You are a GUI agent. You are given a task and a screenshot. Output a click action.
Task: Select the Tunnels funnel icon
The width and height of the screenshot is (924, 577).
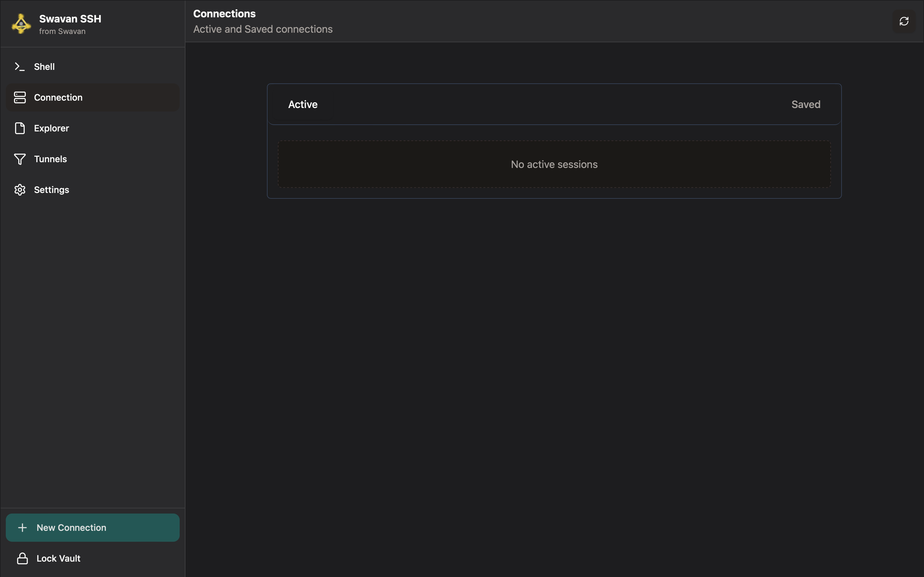pos(20,159)
